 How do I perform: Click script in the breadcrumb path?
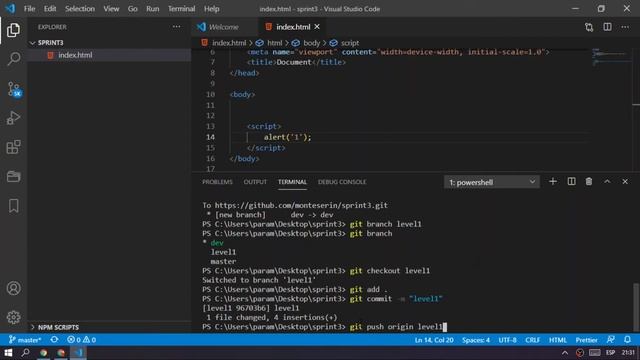pos(350,43)
